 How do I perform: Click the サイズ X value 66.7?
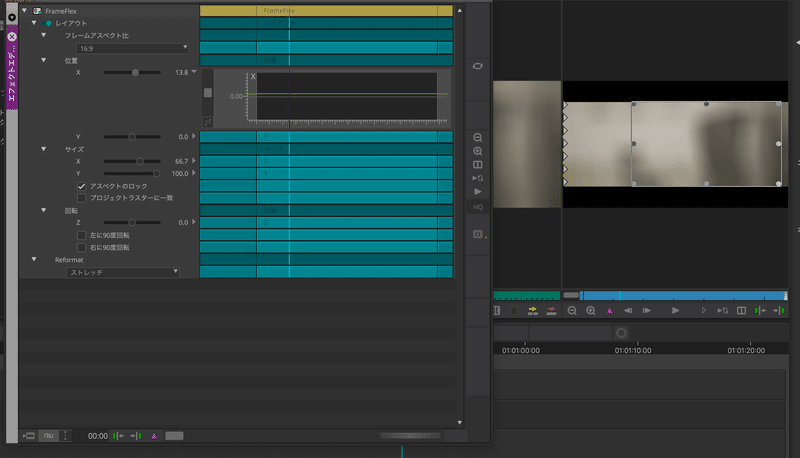point(182,161)
